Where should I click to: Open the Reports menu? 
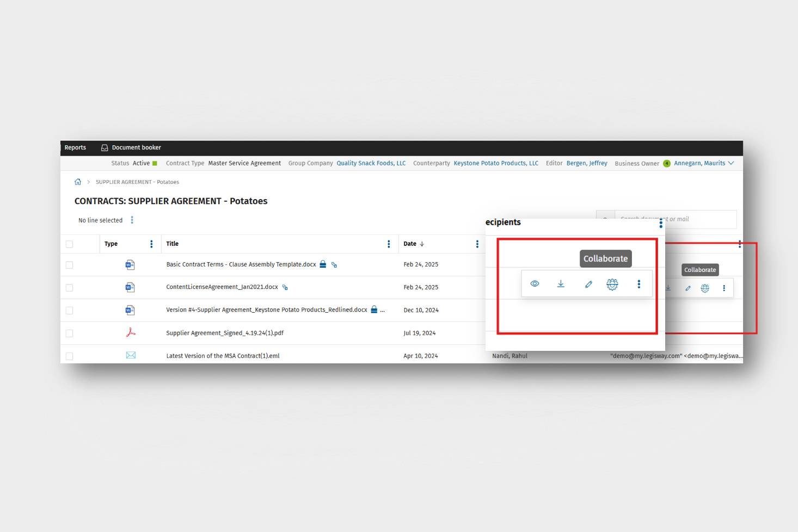point(75,148)
